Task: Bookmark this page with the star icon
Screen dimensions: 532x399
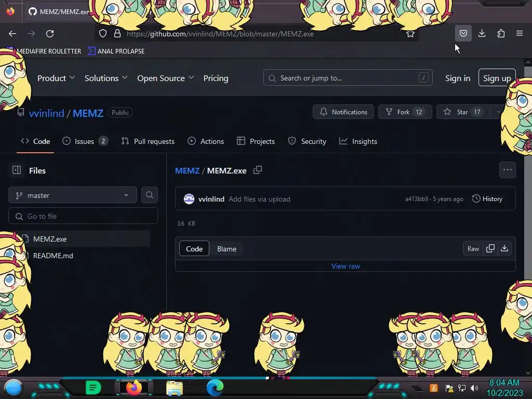Action: pyautogui.click(x=410, y=34)
